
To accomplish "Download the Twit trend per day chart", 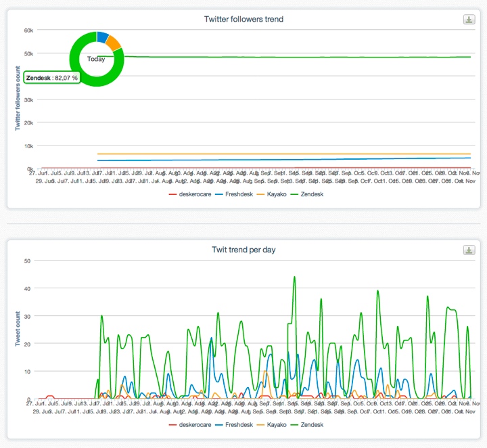I will [x=469, y=250].
